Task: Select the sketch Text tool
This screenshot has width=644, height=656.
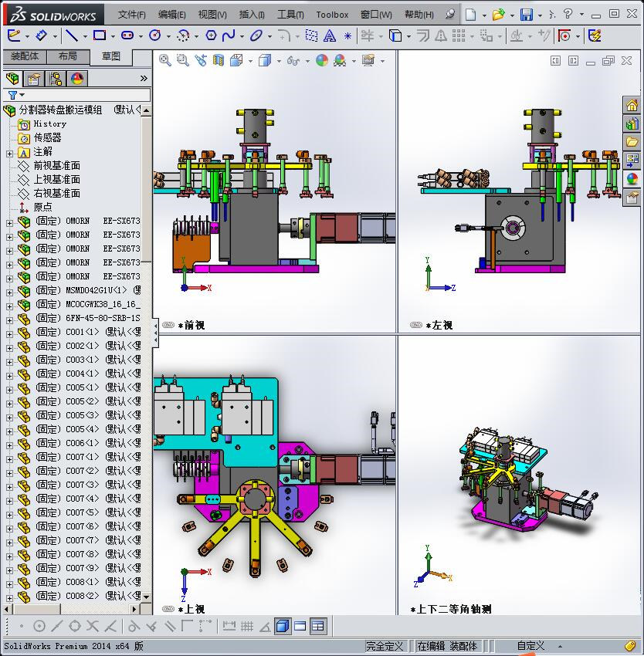Action: [x=330, y=36]
